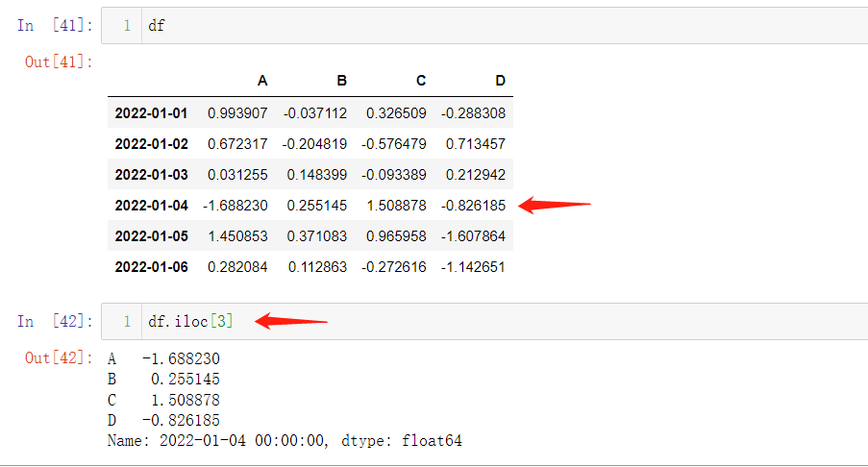Click the code cell containing df

click(x=484, y=25)
